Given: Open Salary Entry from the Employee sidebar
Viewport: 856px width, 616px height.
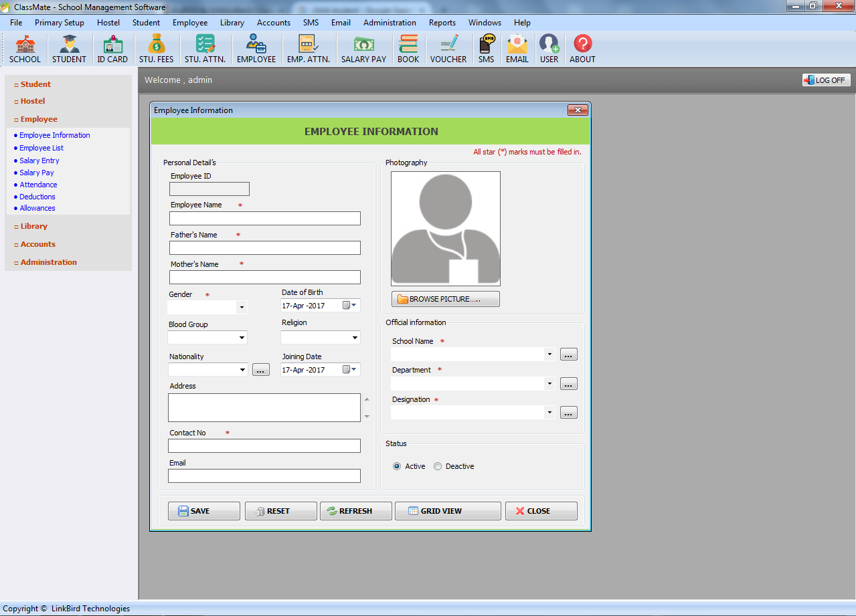Looking at the screenshot, I should point(39,160).
